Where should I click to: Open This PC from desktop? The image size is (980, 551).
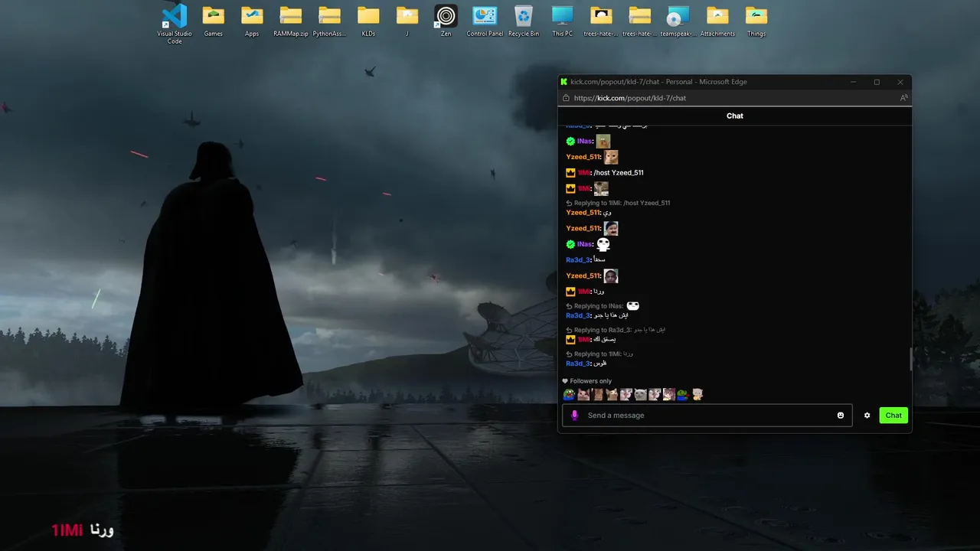(562, 21)
